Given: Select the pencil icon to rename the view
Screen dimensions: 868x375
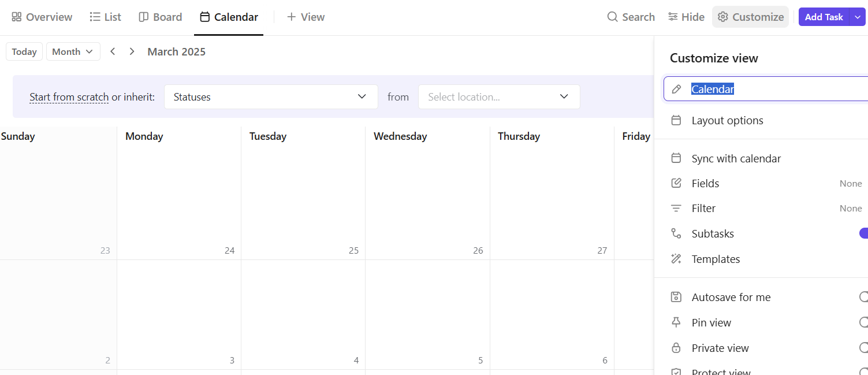Looking at the screenshot, I should 676,89.
